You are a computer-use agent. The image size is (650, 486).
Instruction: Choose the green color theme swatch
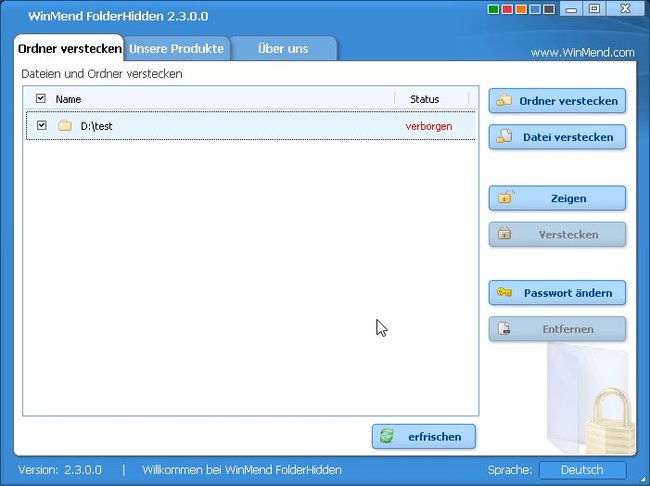tap(493, 9)
